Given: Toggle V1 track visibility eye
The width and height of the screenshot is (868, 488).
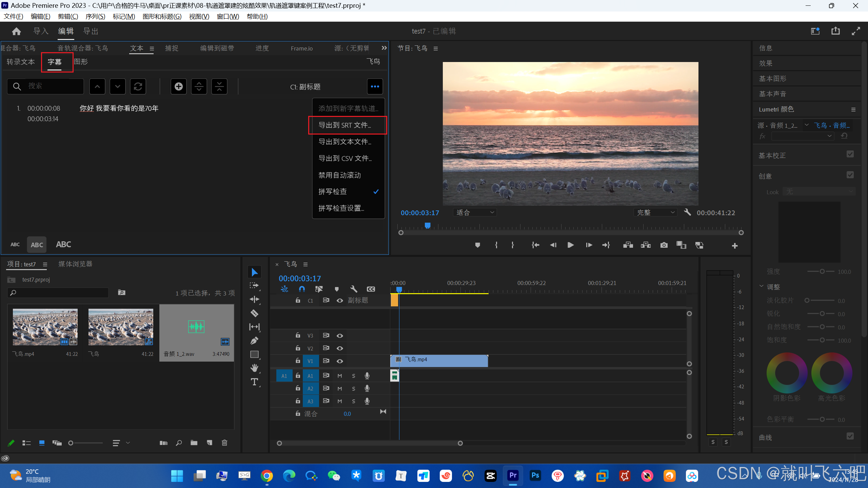Looking at the screenshot, I should [x=340, y=361].
